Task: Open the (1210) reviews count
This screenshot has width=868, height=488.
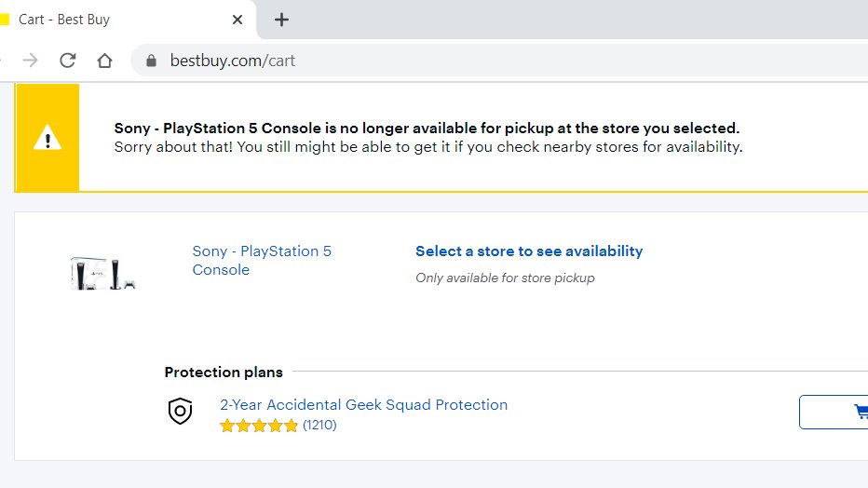Action: (x=319, y=425)
